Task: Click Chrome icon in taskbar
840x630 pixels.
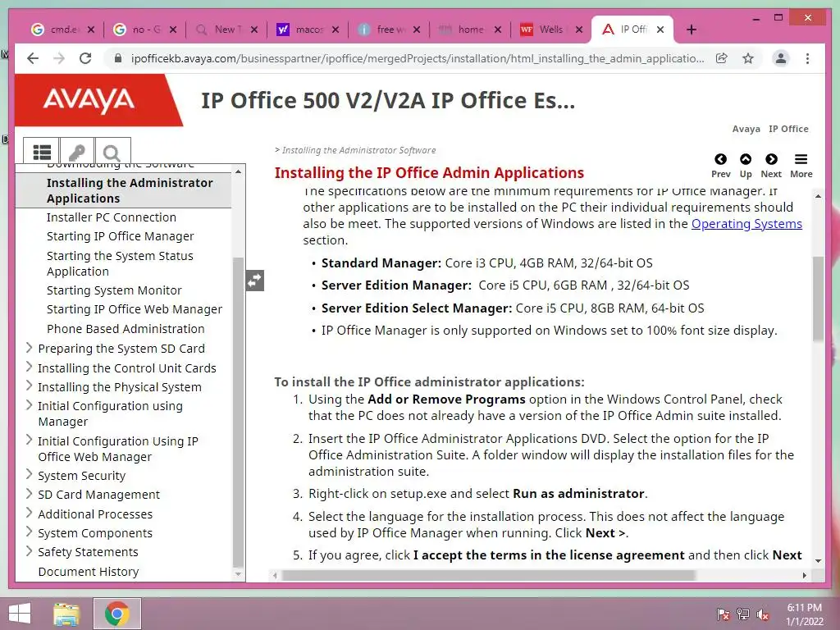Action: 116,614
